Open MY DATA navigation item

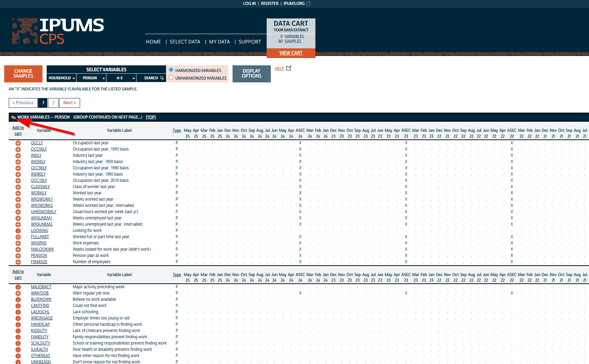[x=219, y=42]
